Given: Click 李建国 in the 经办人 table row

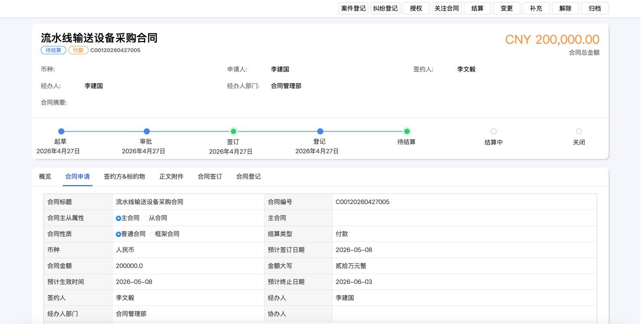Looking at the screenshot, I should 345,298.
